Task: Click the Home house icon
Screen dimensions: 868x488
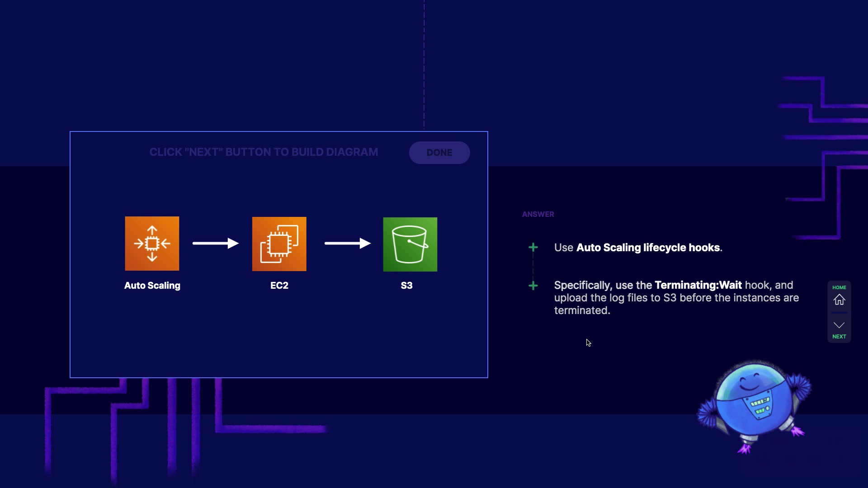Action: point(839,300)
